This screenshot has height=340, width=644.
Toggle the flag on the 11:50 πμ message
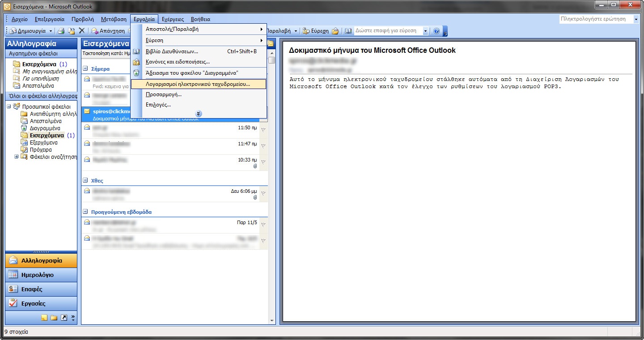coord(263,130)
